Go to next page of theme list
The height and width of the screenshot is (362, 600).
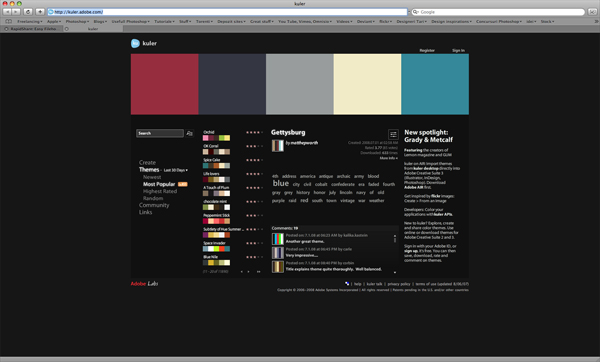pos(249,272)
